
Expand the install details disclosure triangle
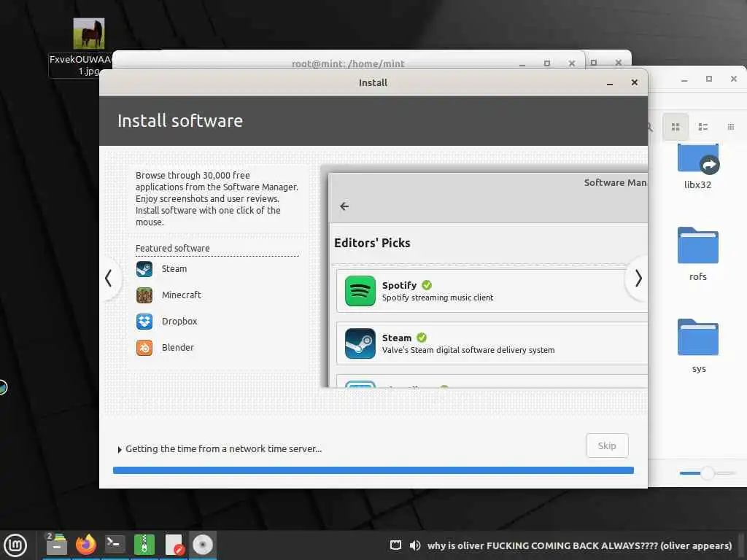119,449
